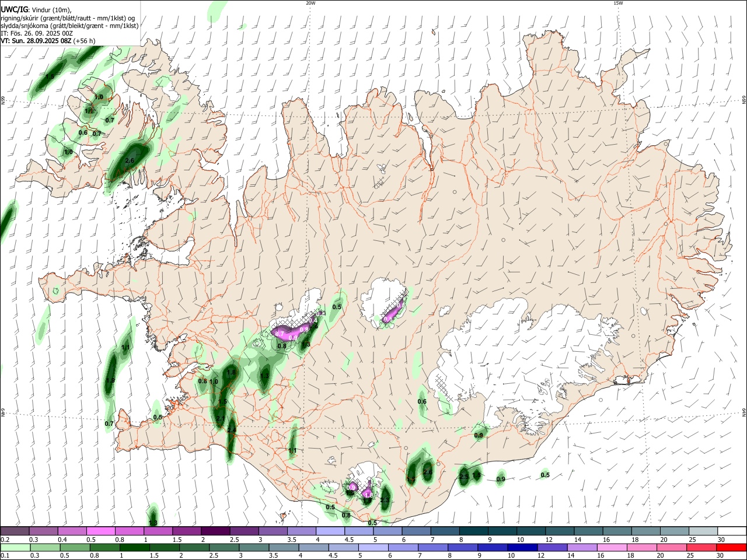
Task: Click the white '0.4' snowfall value on the glacier
Action: 313,320
